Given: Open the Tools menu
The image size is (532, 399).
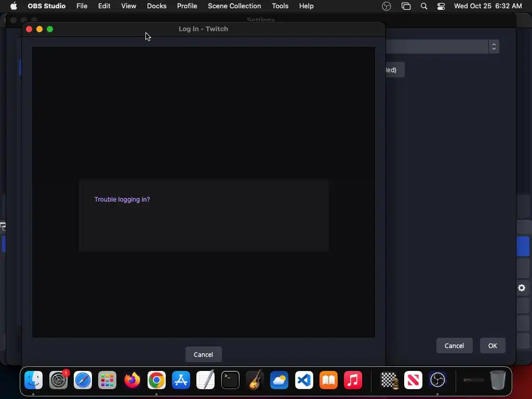Looking at the screenshot, I should [x=280, y=6].
